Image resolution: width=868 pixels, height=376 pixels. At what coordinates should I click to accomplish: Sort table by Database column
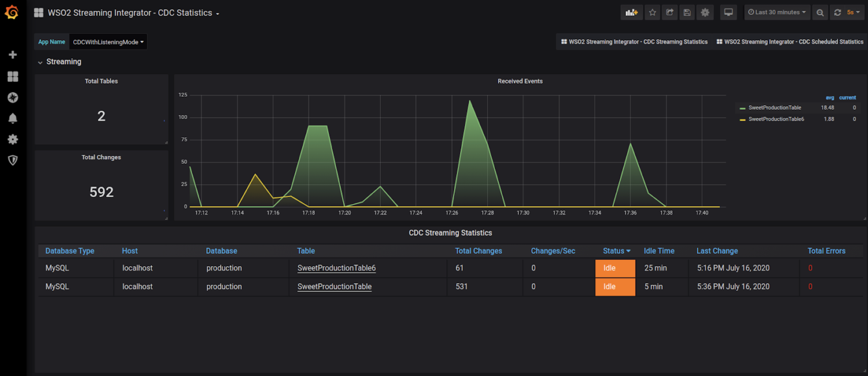(221, 251)
